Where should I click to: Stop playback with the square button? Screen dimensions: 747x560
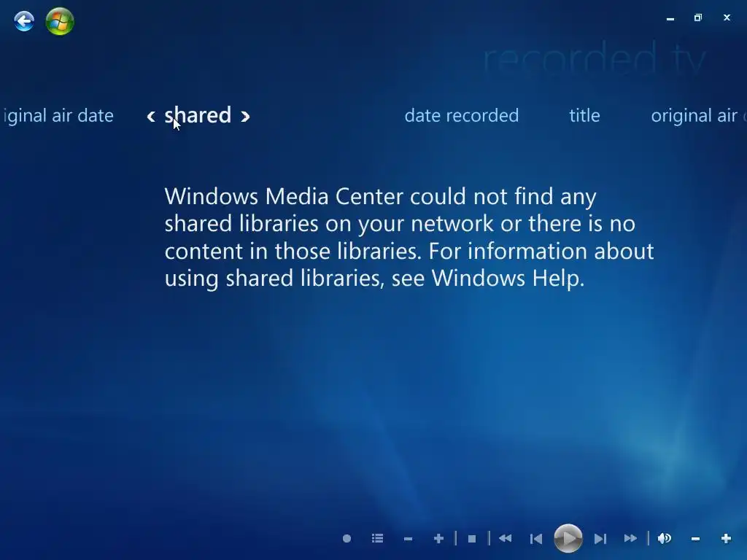(x=472, y=539)
